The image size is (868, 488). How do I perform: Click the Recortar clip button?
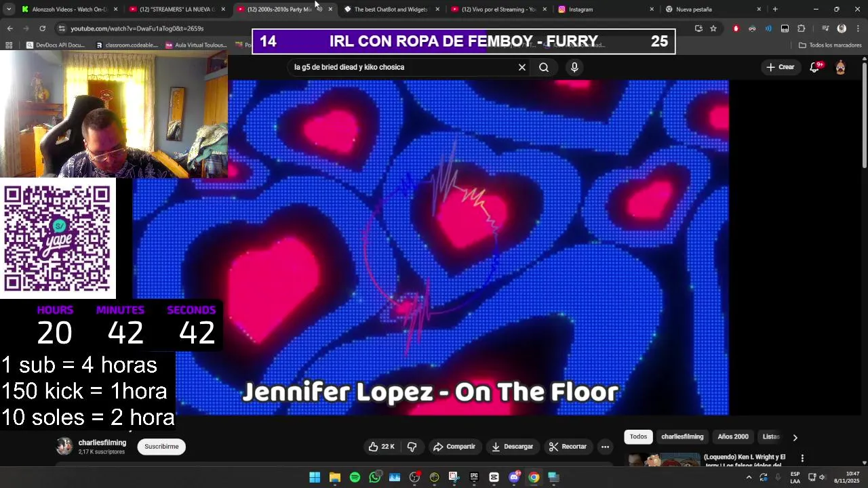pos(568,447)
